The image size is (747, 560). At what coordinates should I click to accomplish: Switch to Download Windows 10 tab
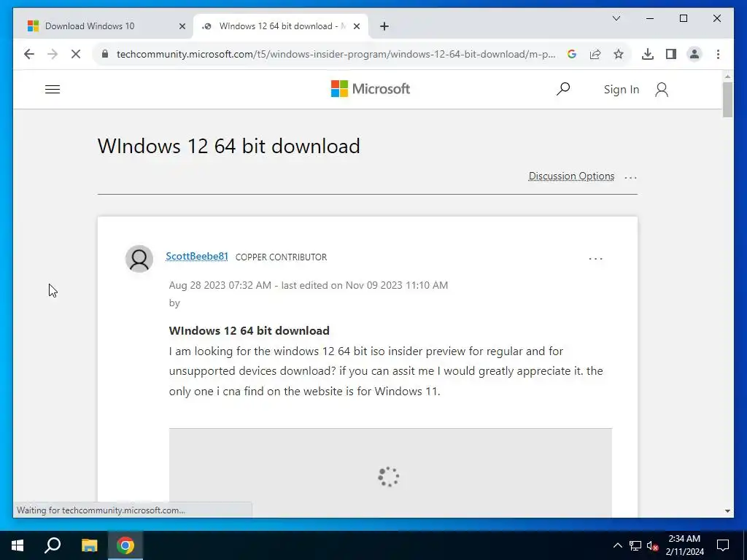[x=105, y=26]
